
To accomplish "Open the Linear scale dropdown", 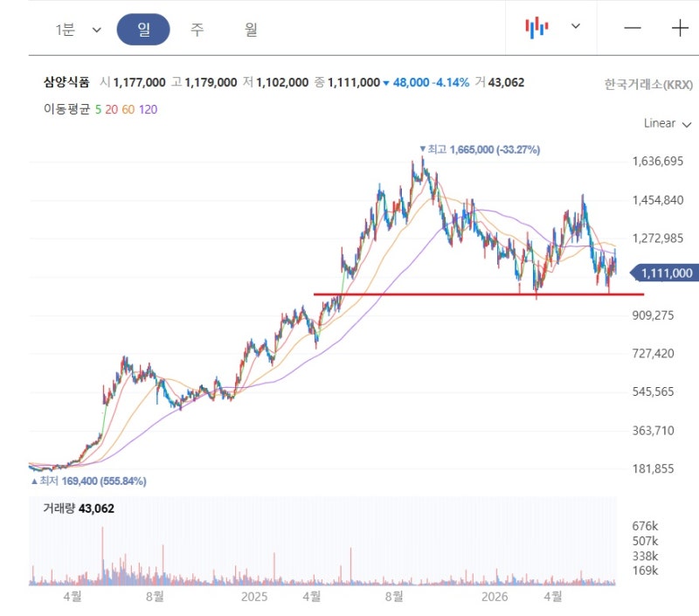I will [x=668, y=123].
